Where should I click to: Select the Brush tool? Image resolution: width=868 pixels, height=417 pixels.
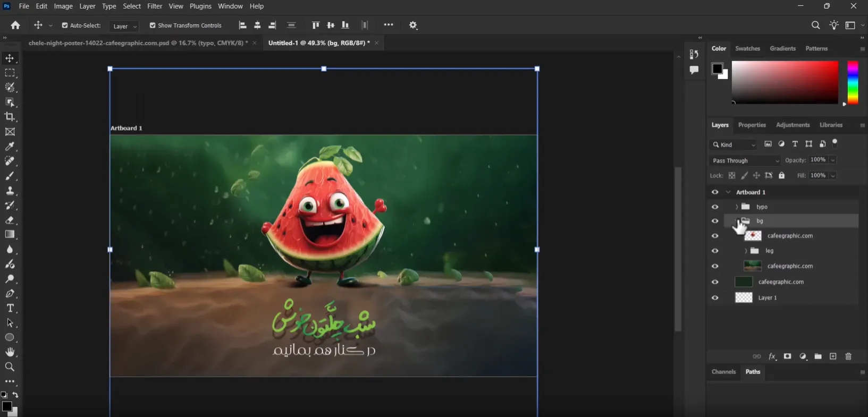10,176
